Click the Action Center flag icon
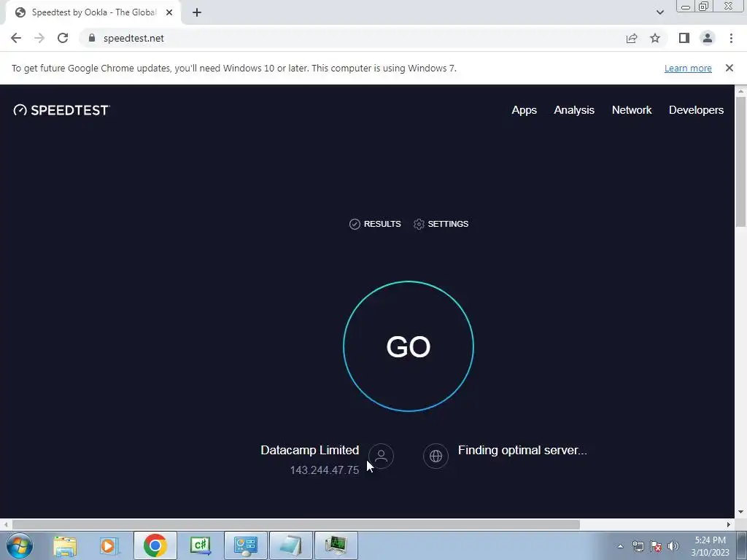 point(656,546)
